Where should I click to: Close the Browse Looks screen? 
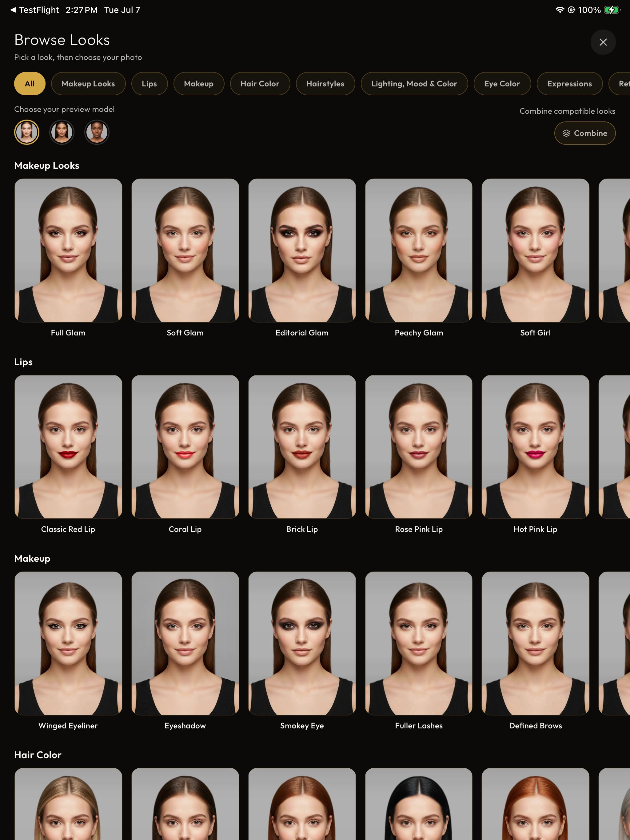tap(603, 42)
